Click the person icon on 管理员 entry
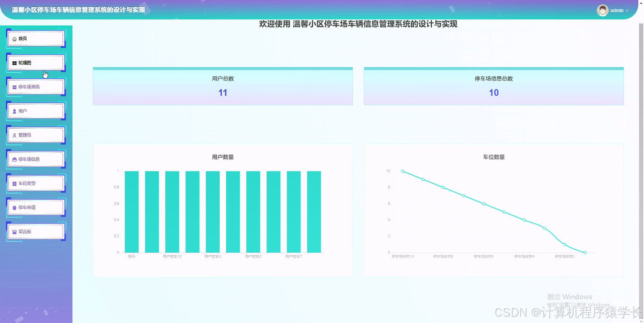Viewport: 644px width, 323px height. coord(14,135)
